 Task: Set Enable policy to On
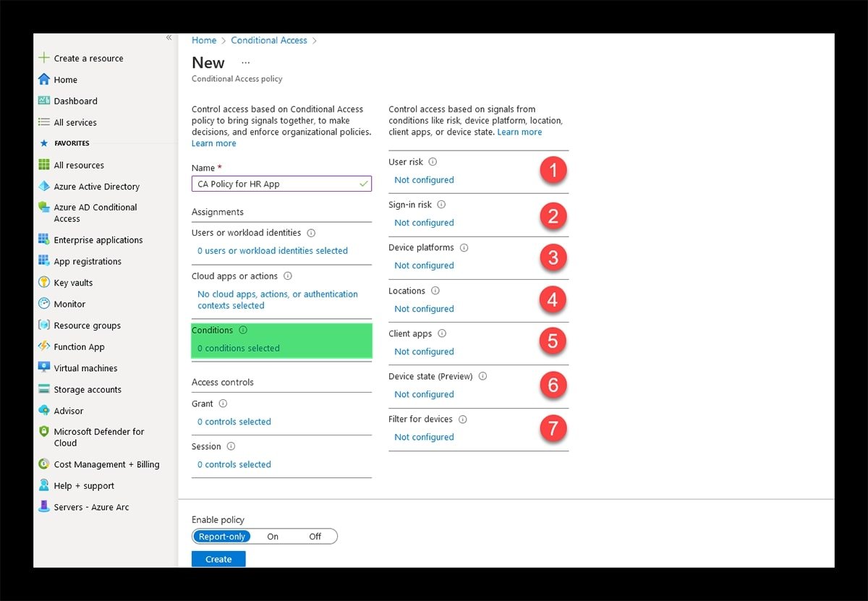coord(273,537)
